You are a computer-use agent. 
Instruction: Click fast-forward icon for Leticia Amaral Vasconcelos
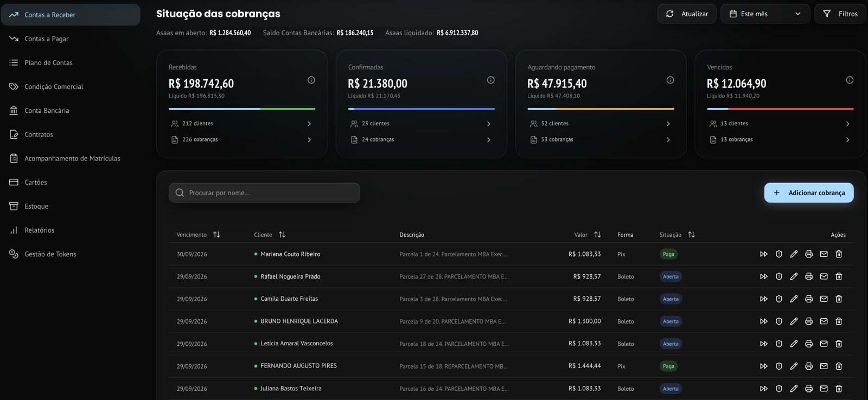tap(764, 344)
